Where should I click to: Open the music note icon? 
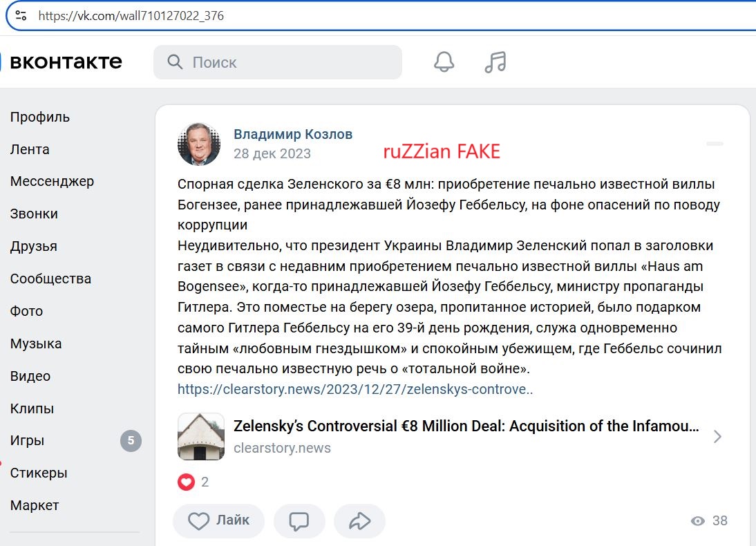[x=495, y=62]
